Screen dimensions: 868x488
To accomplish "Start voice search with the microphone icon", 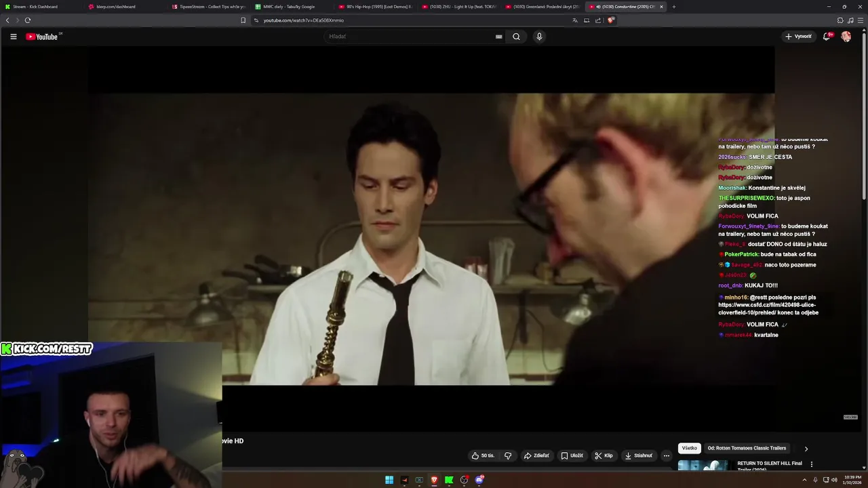I will [x=539, y=37].
